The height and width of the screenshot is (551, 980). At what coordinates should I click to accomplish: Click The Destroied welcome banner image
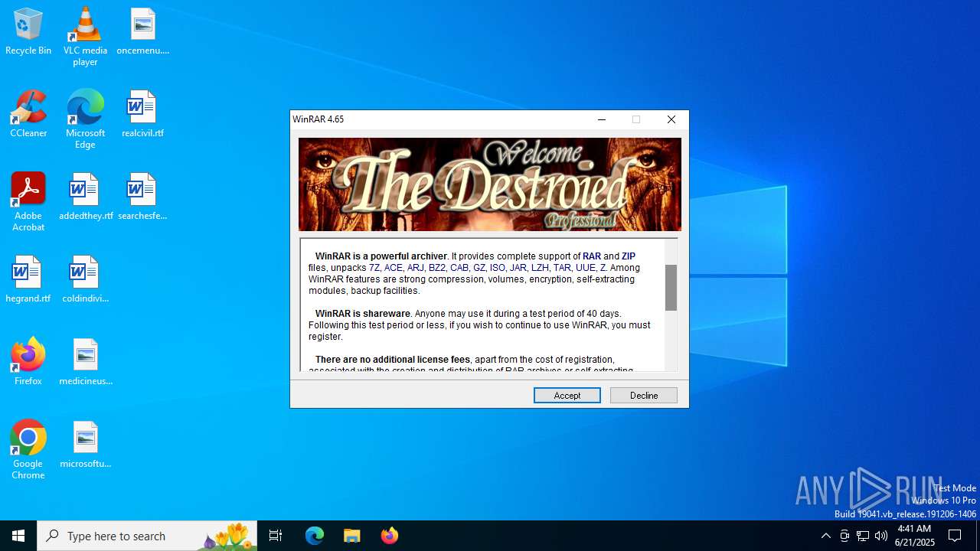click(x=489, y=184)
